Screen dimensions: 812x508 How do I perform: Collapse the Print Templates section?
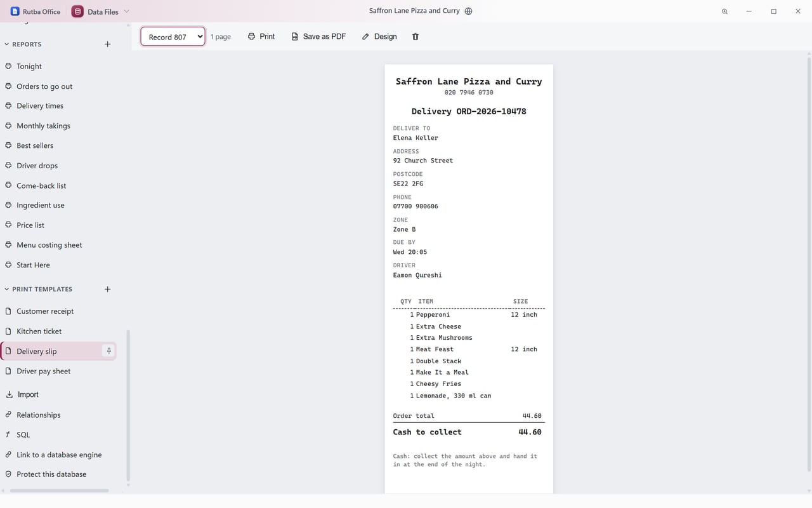(7, 289)
